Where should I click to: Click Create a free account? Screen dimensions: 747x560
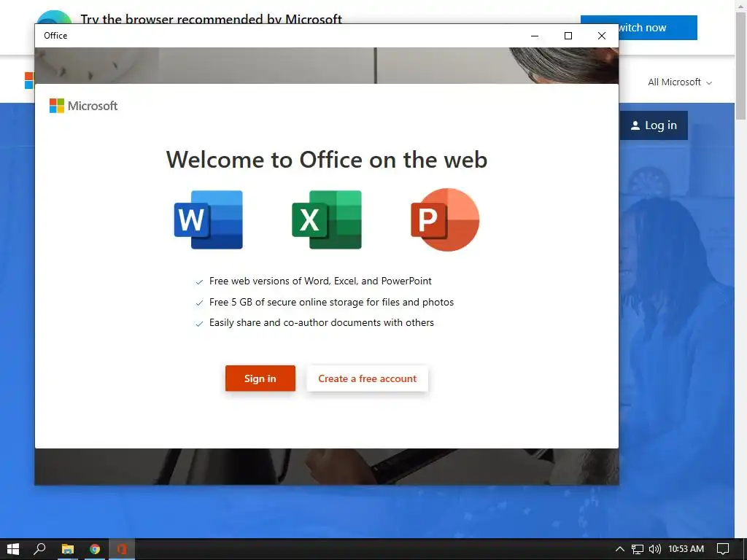pos(368,378)
